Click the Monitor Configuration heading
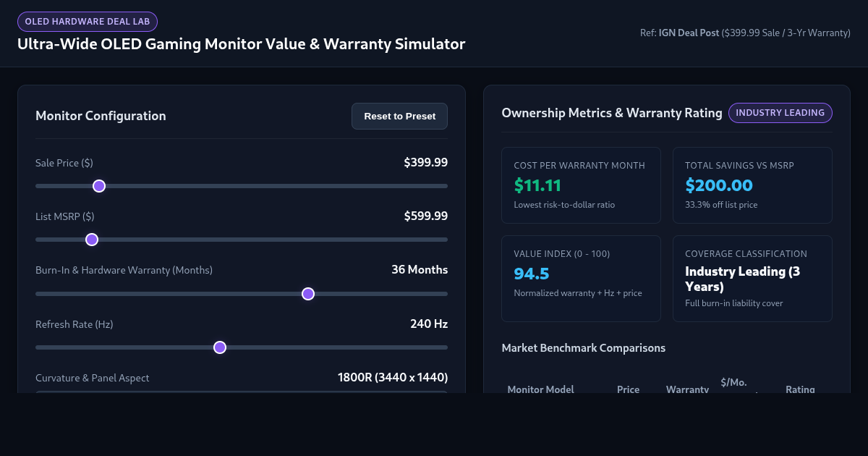The image size is (868, 456). coord(101,116)
